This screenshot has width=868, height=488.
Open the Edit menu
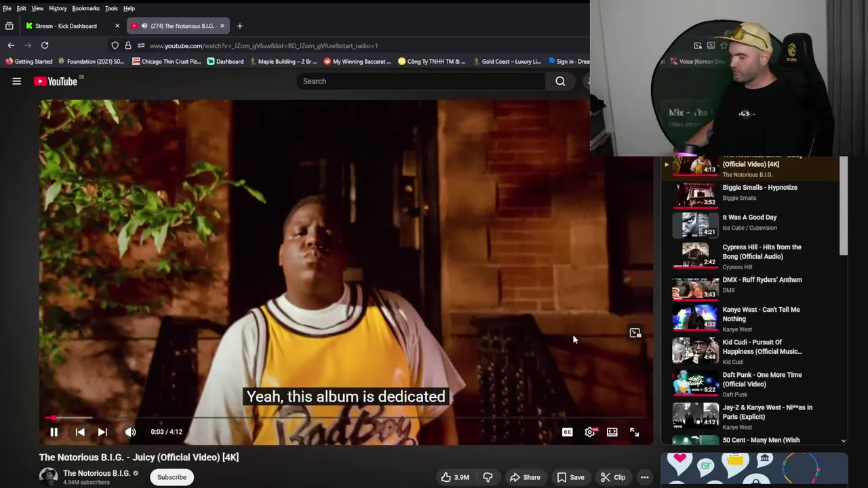22,8
